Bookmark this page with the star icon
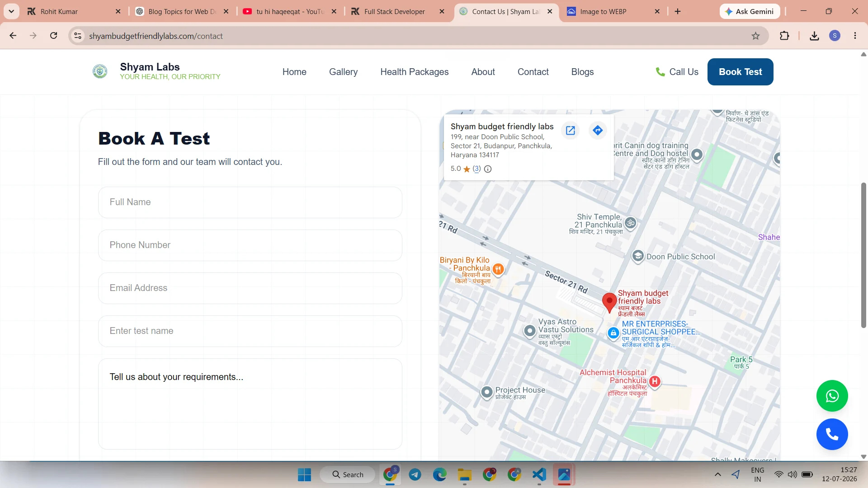 coord(756,36)
